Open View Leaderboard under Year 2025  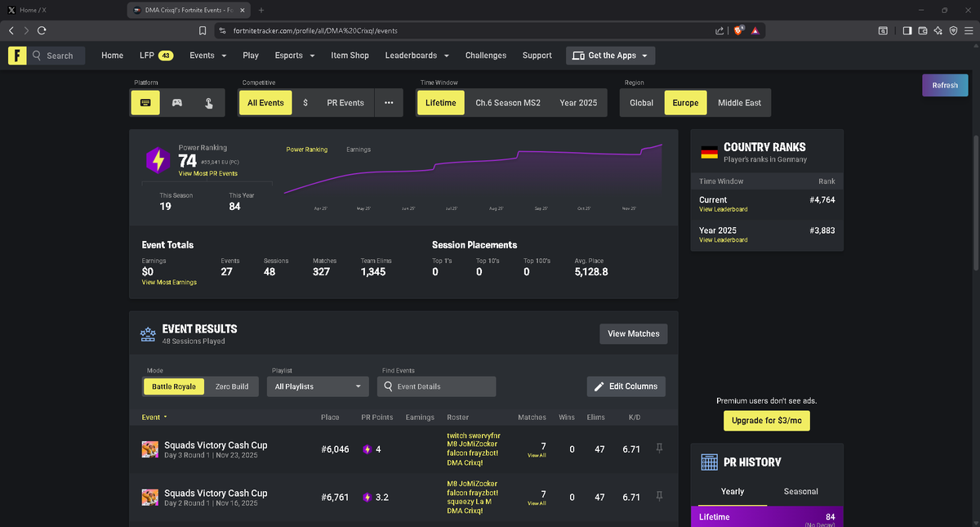tap(724, 240)
